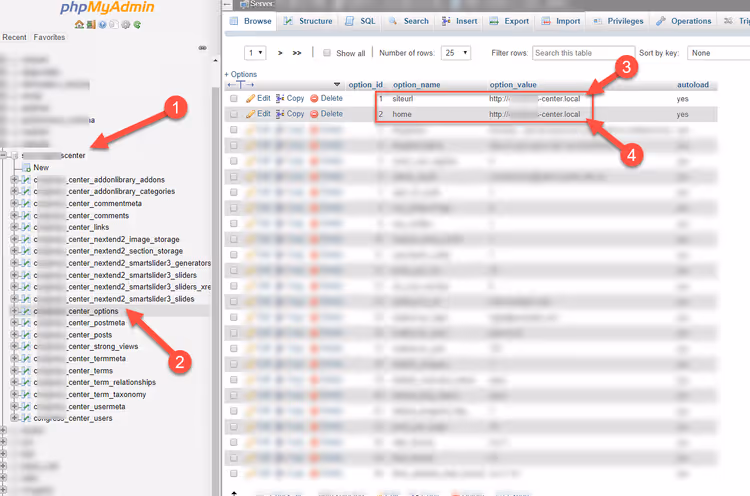Click table icon beside _center_terms
The height and width of the screenshot is (496, 750).
coord(26,371)
